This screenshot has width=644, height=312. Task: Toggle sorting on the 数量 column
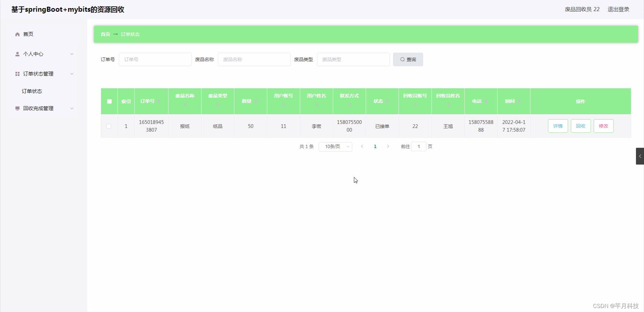(255, 100)
